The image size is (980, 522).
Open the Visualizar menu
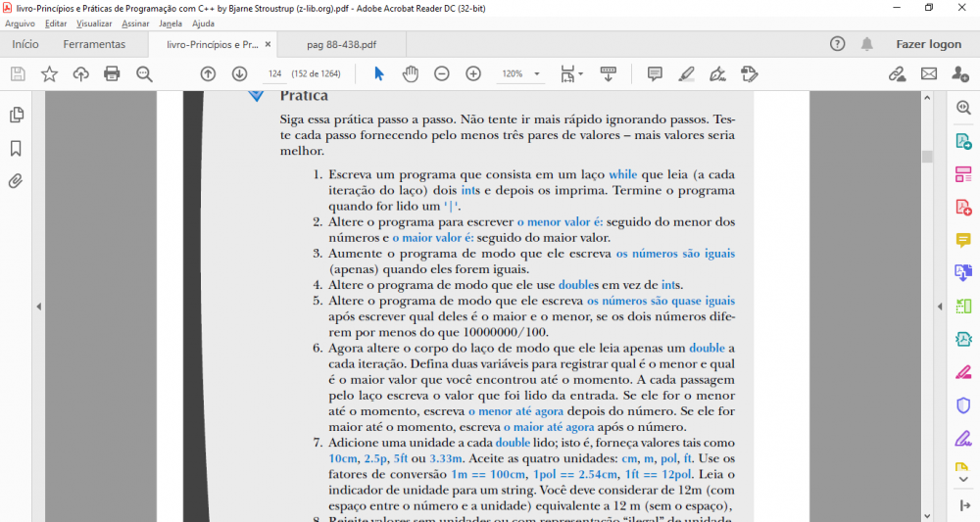pos(94,23)
